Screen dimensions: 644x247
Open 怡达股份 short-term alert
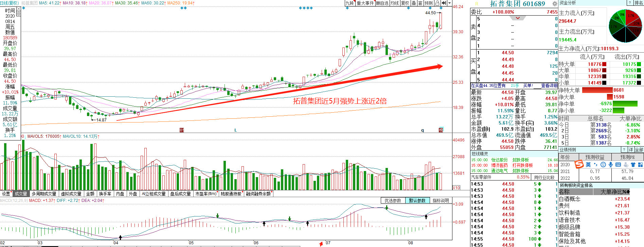(499, 160)
